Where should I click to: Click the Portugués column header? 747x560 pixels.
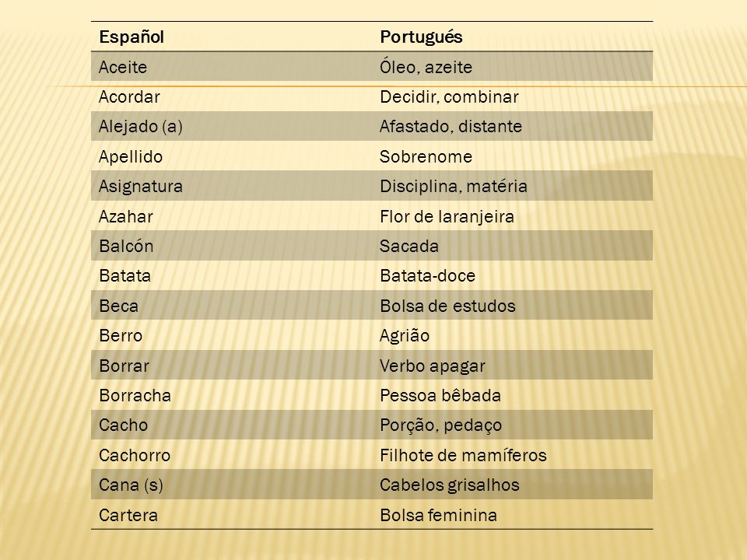(421, 37)
